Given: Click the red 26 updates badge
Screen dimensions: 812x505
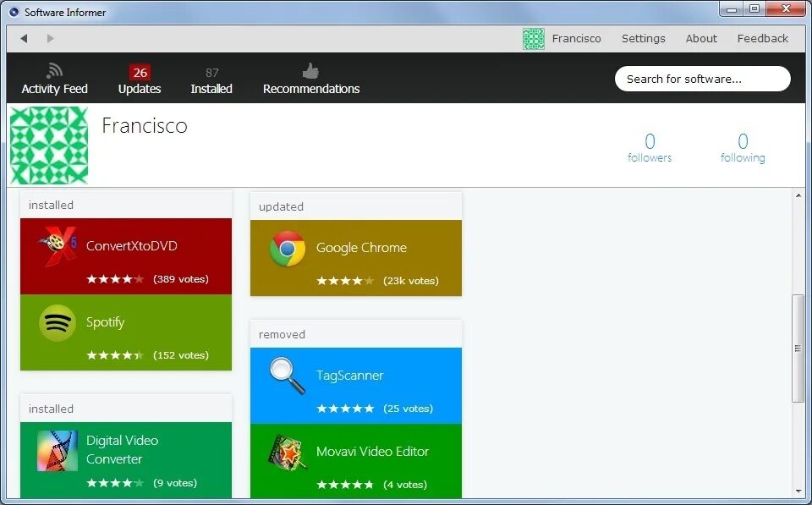Looking at the screenshot, I should pos(140,73).
